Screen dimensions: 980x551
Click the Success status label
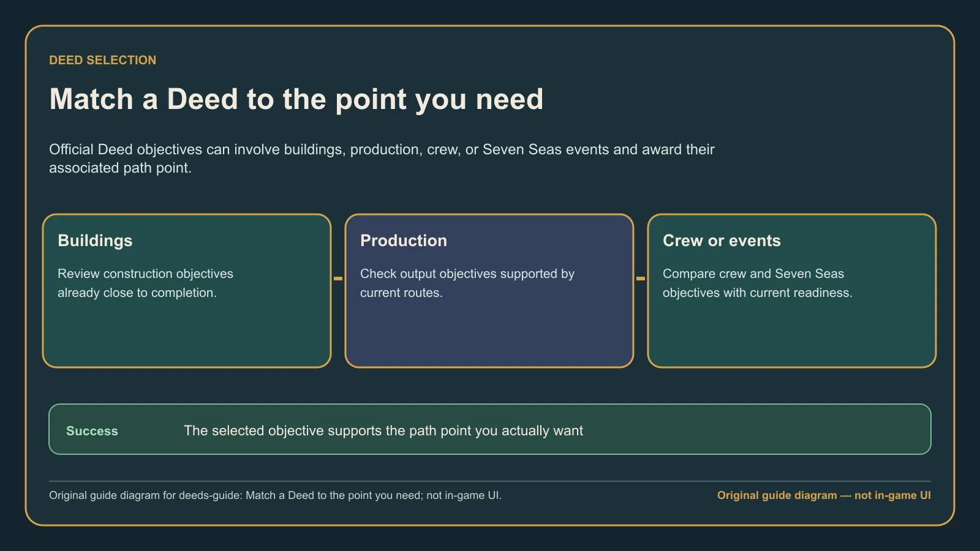tap(92, 431)
